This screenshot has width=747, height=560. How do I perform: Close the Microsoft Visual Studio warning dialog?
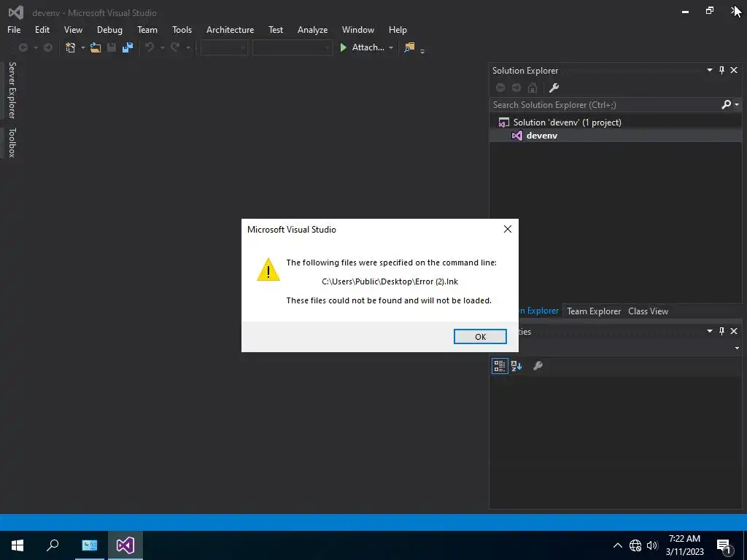[x=508, y=229]
